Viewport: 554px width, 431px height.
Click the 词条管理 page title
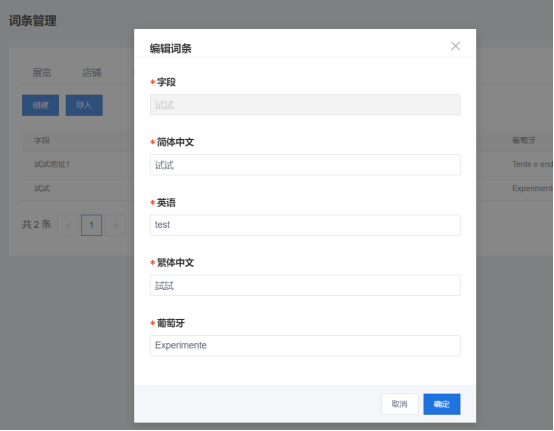pyautogui.click(x=33, y=20)
